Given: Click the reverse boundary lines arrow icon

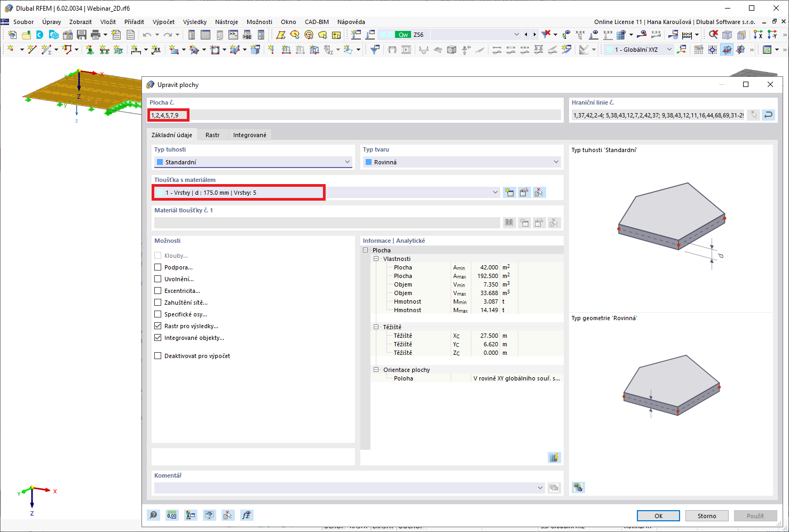Looking at the screenshot, I should click(768, 115).
